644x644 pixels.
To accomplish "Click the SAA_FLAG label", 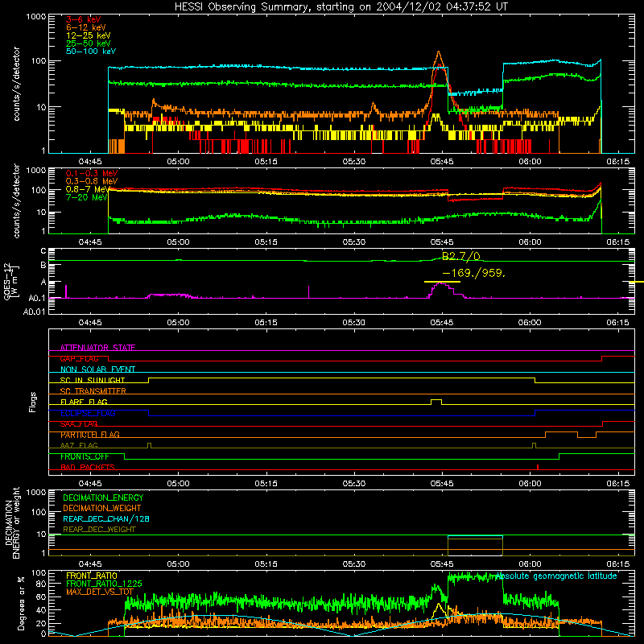I will point(79,424).
